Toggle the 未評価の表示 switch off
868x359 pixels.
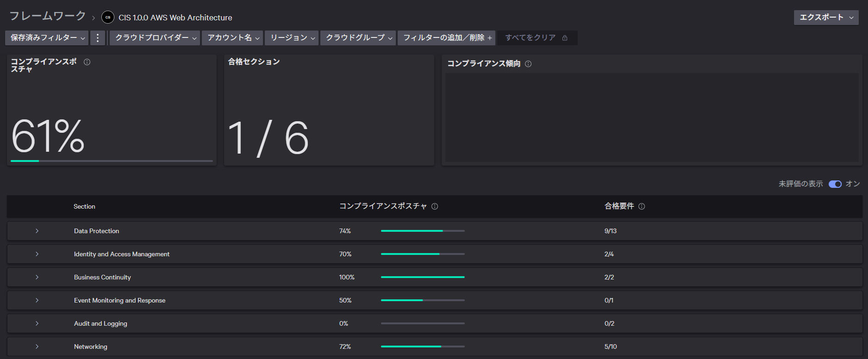point(835,184)
